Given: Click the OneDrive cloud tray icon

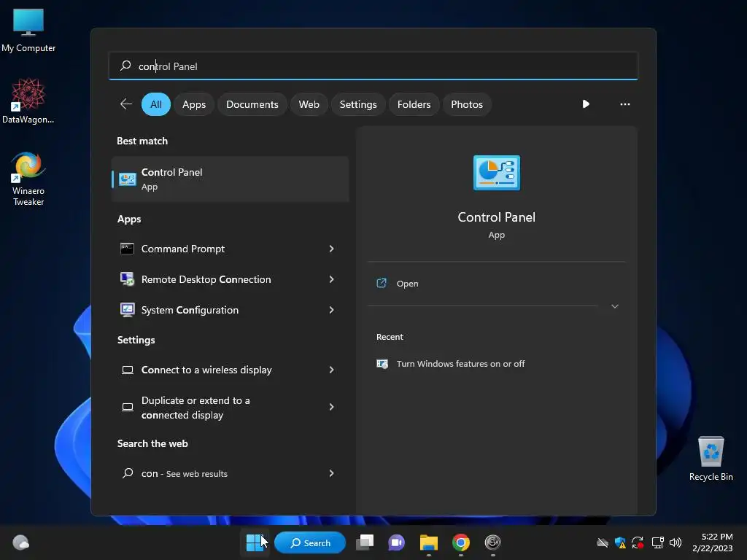Looking at the screenshot, I should 603,542.
